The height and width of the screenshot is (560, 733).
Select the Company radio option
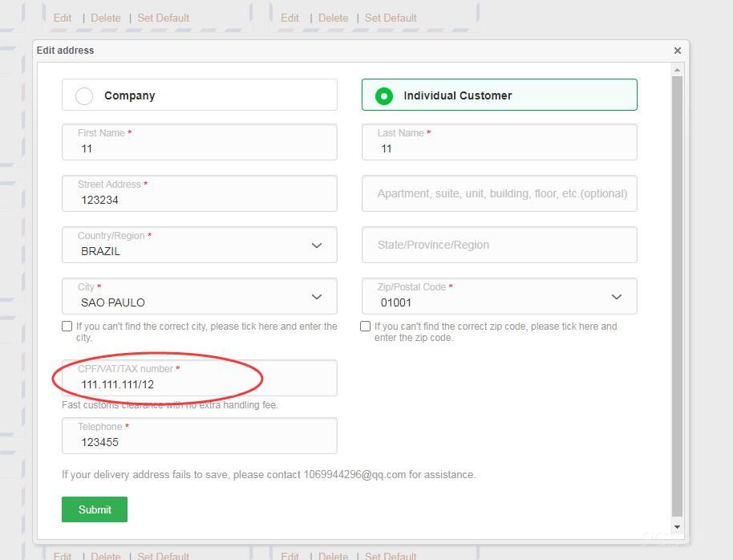pos(84,95)
